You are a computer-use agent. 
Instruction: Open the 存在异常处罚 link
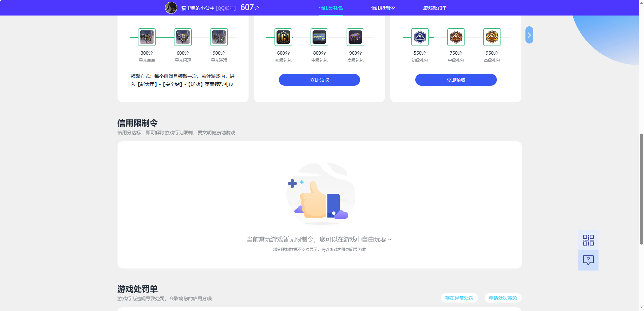[x=459, y=298]
